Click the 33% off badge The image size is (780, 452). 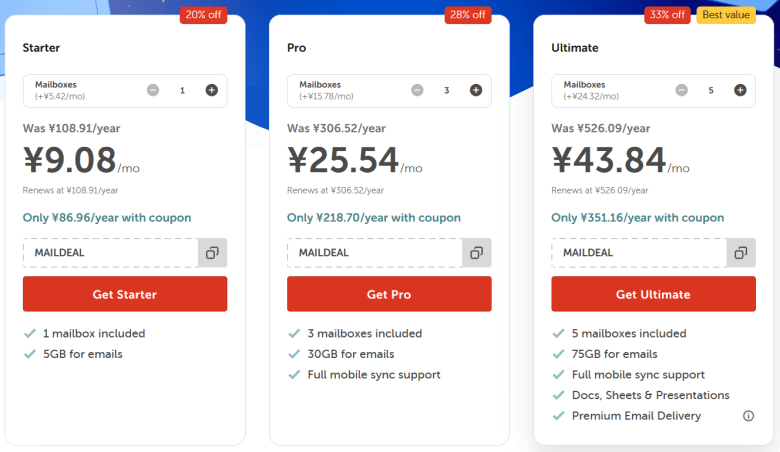[667, 15]
